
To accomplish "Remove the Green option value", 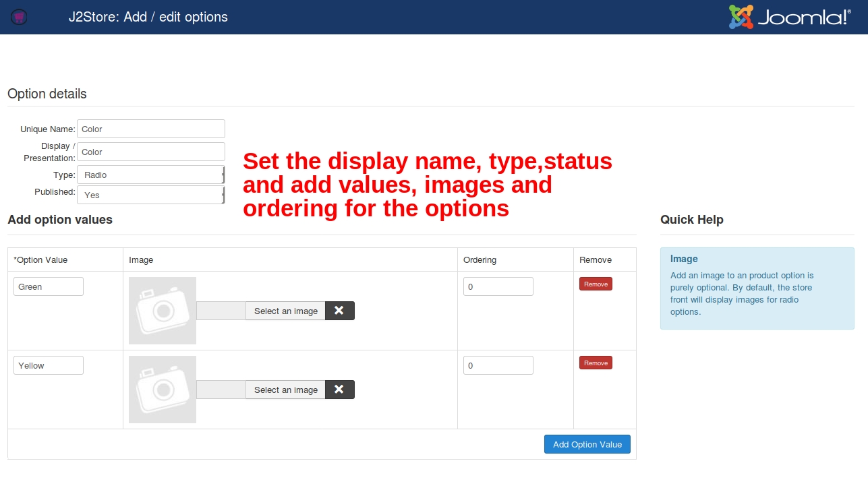I will coord(596,284).
